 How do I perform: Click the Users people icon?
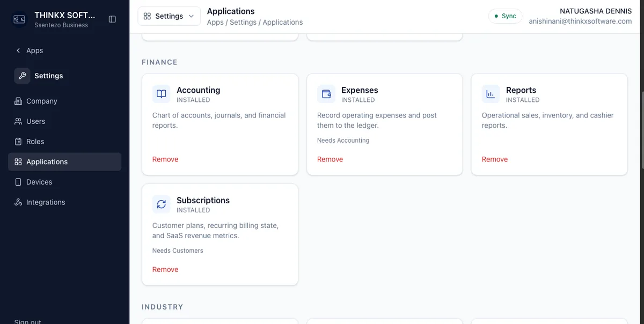coord(18,121)
